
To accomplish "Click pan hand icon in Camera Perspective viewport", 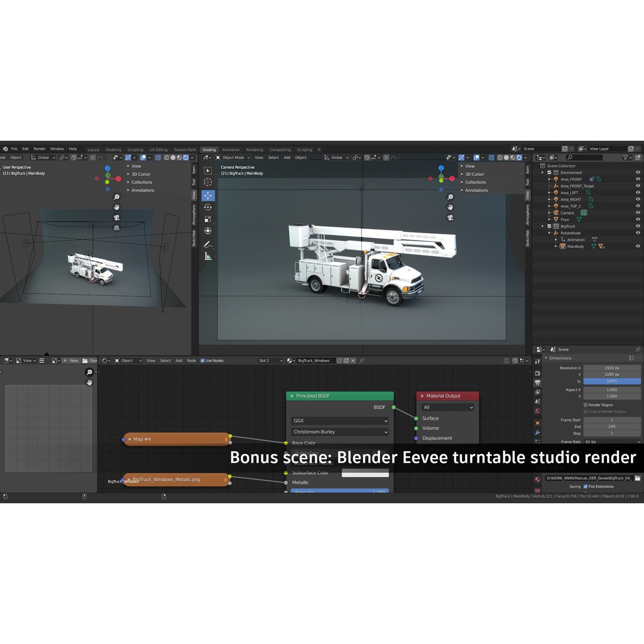I will pos(450,207).
